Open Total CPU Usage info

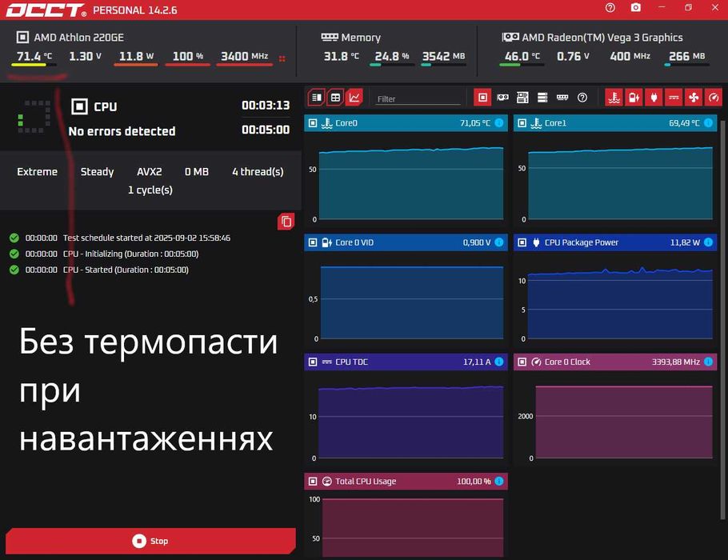click(x=499, y=481)
